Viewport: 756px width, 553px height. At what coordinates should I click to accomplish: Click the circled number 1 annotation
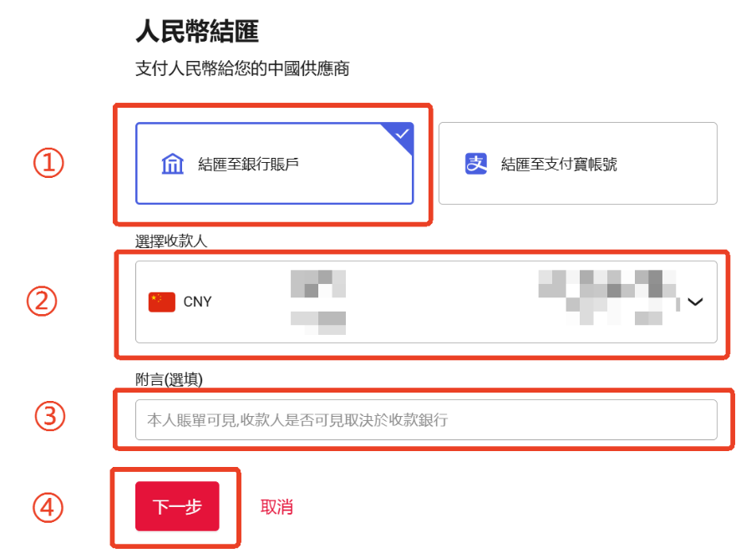pyautogui.click(x=48, y=163)
